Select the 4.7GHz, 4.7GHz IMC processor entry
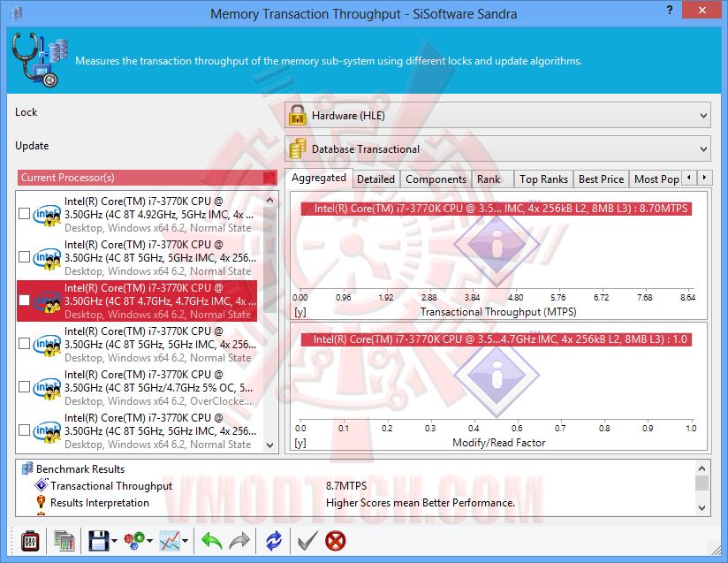This screenshot has width=728, height=563. coord(137,301)
